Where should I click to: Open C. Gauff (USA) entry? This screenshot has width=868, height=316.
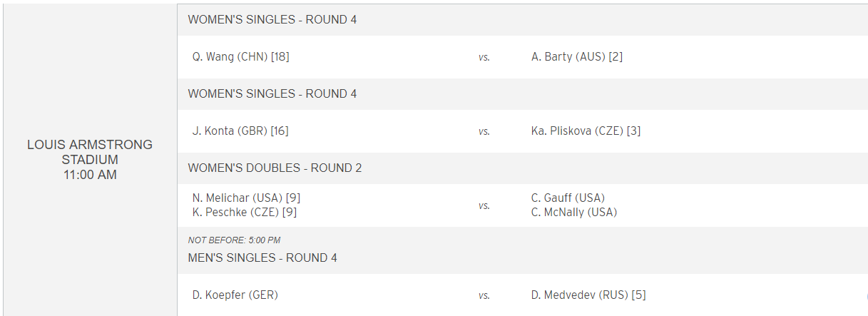[568, 198]
